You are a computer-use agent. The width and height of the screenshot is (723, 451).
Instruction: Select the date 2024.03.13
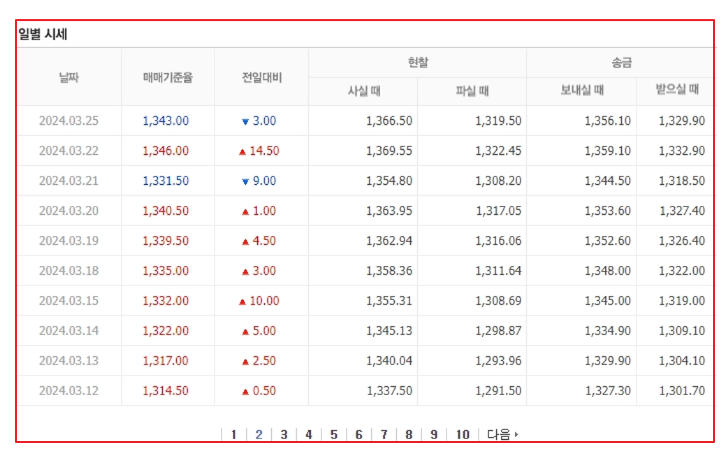pos(69,361)
